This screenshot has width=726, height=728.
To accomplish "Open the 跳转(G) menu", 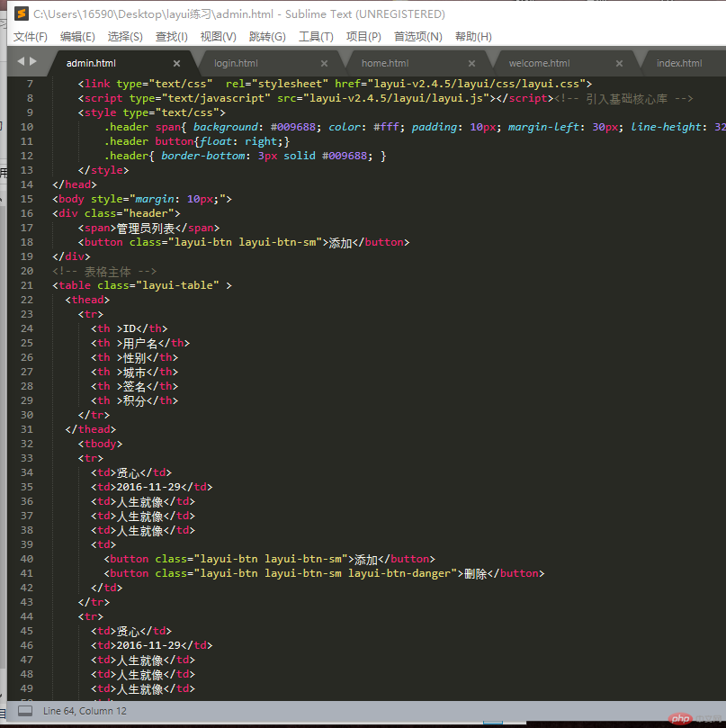I will point(267,37).
